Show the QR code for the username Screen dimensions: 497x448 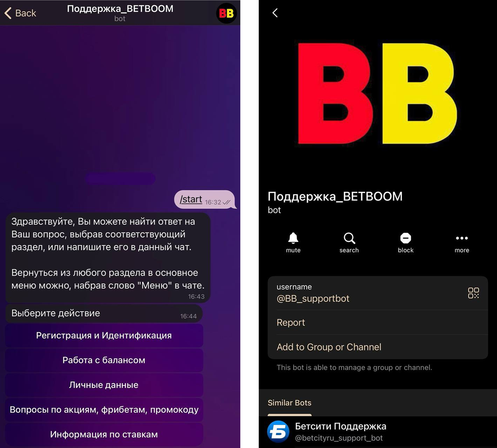[x=473, y=293]
